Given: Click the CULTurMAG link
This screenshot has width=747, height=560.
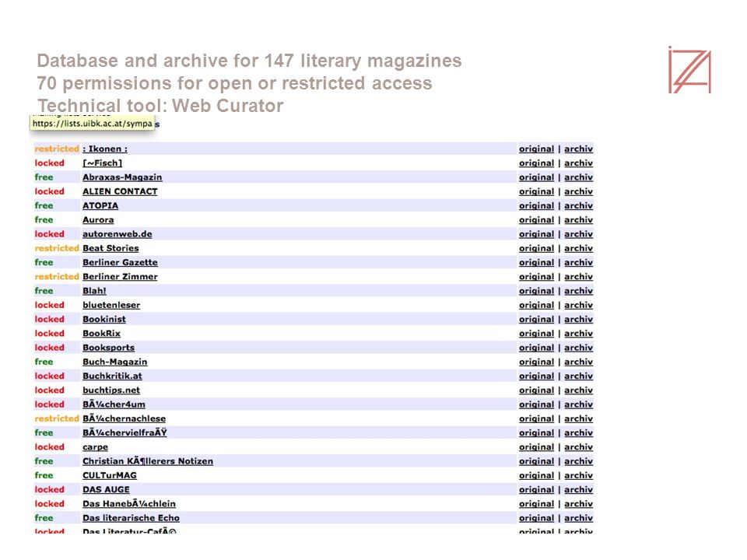Looking at the screenshot, I should click(110, 476).
